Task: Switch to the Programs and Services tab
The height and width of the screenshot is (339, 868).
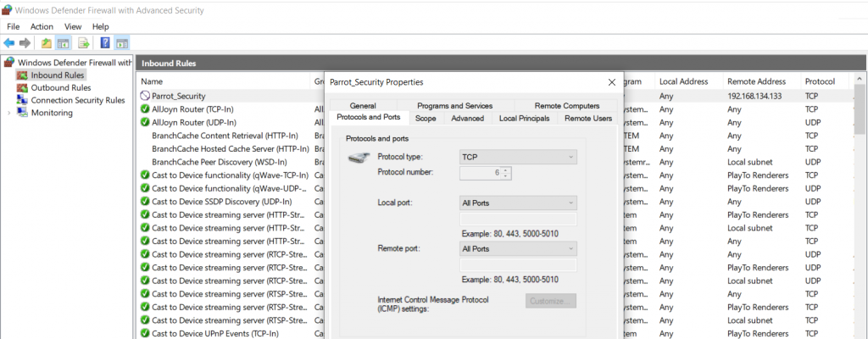Action: point(455,106)
